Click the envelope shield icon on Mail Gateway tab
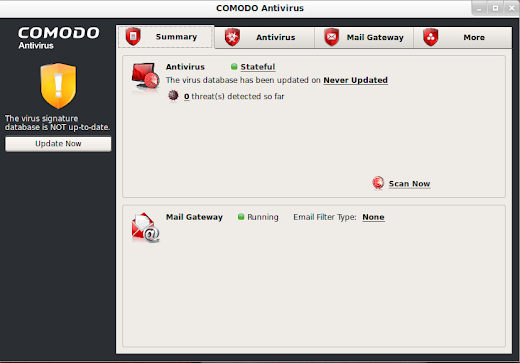 (x=332, y=37)
